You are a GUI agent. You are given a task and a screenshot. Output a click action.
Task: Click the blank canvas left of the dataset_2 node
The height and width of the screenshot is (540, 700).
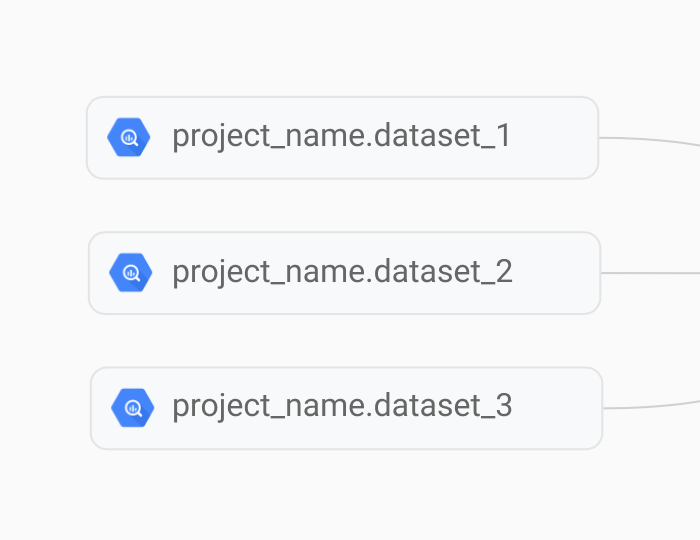click(x=44, y=273)
